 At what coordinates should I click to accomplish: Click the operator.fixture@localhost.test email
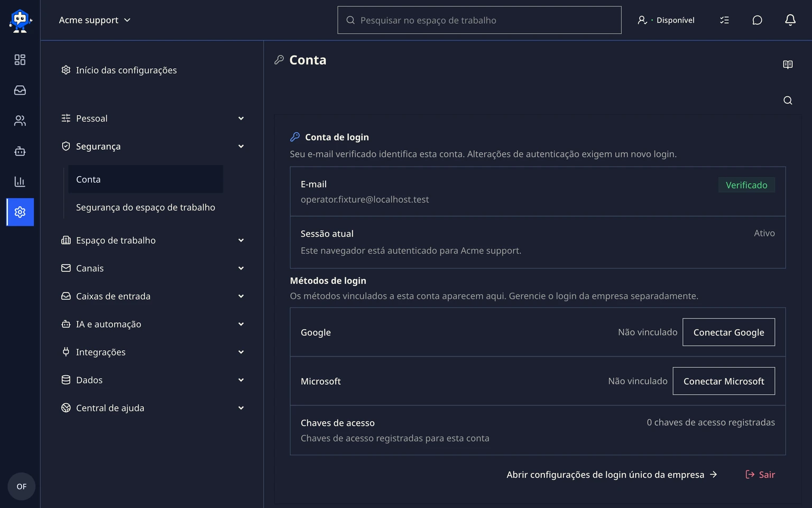click(365, 199)
